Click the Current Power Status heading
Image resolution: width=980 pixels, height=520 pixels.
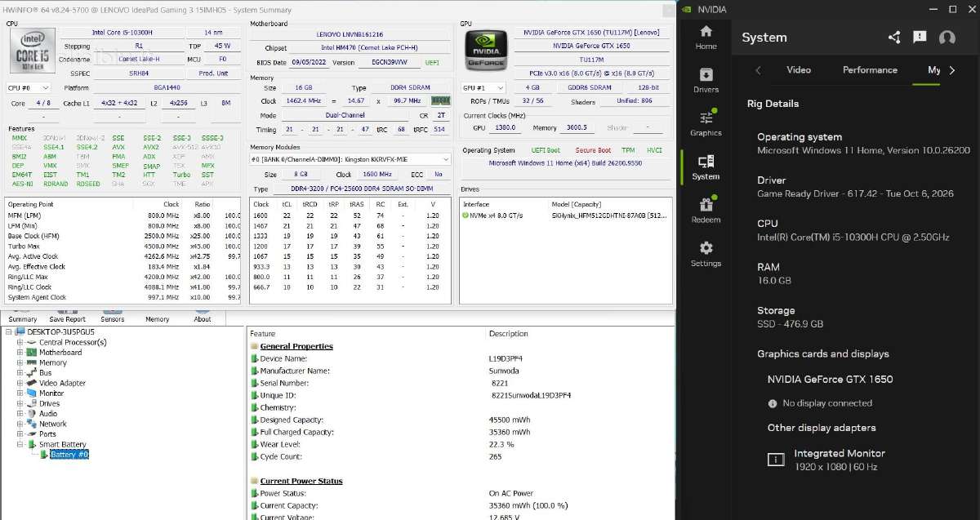coord(301,481)
